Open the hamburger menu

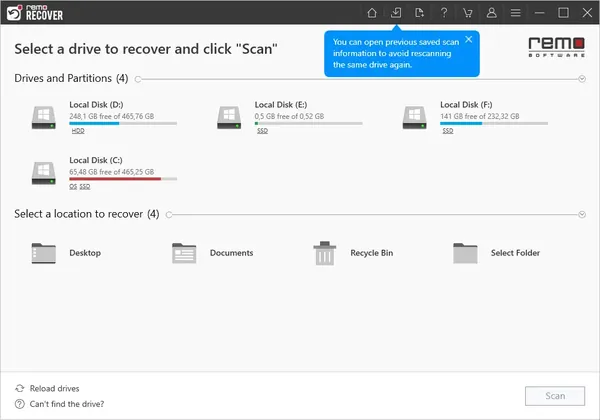point(515,13)
